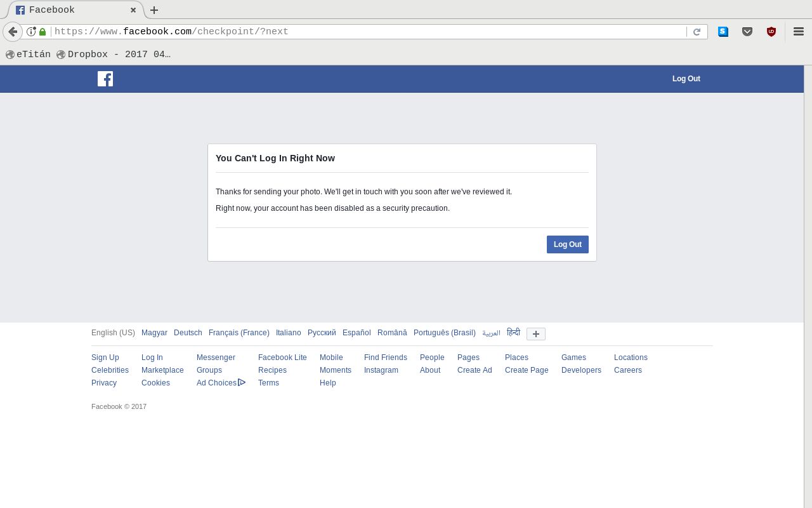Open the Cookies footer link
812x508 pixels.
[x=155, y=383]
